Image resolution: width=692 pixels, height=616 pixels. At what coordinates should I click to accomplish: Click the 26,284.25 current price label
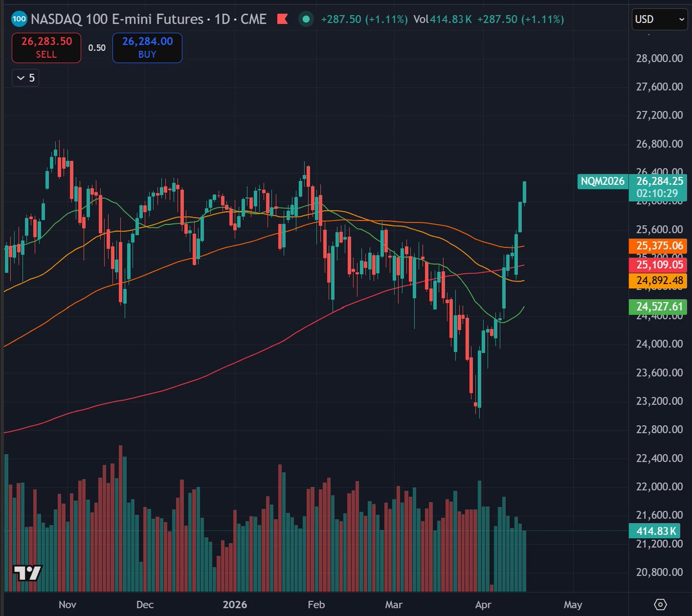pyautogui.click(x=660, y=181)
